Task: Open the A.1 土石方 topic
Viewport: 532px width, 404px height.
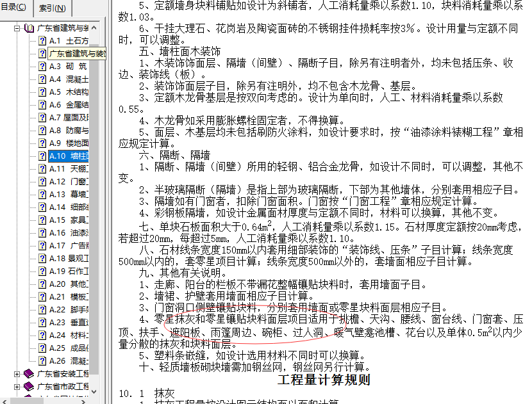Action: coord(69,41)
